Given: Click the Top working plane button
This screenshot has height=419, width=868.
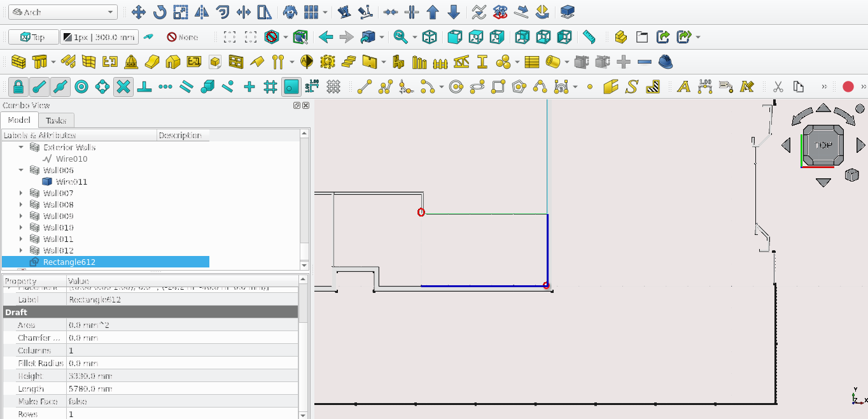Looking at the screenshot, I should pos(33,37).
